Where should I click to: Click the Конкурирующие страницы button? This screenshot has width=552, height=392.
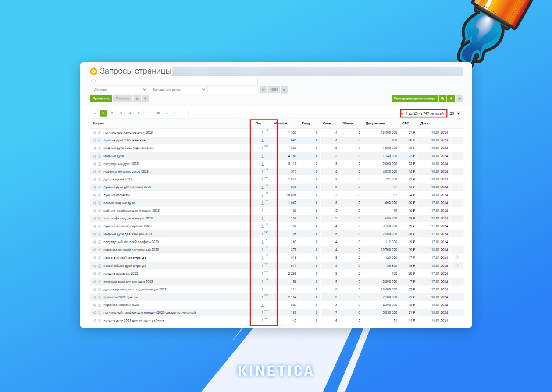coord(414,99)
